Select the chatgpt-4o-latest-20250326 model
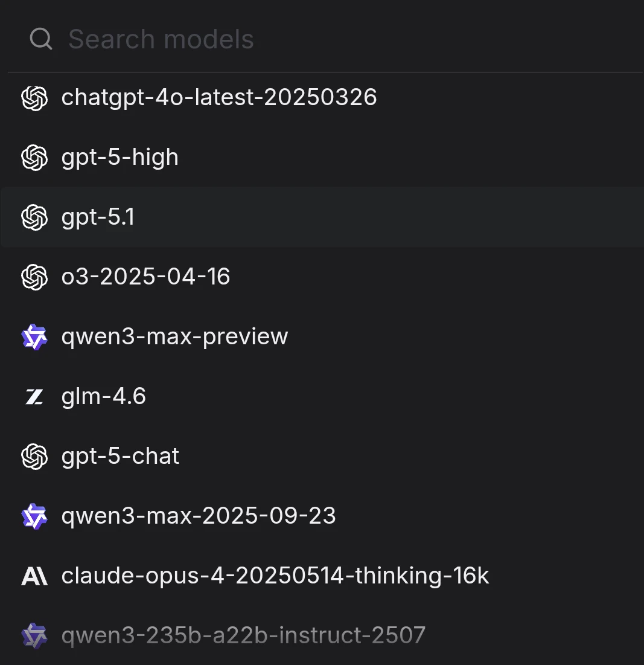Viewport: 644px width, 665px height. [219, 98]
